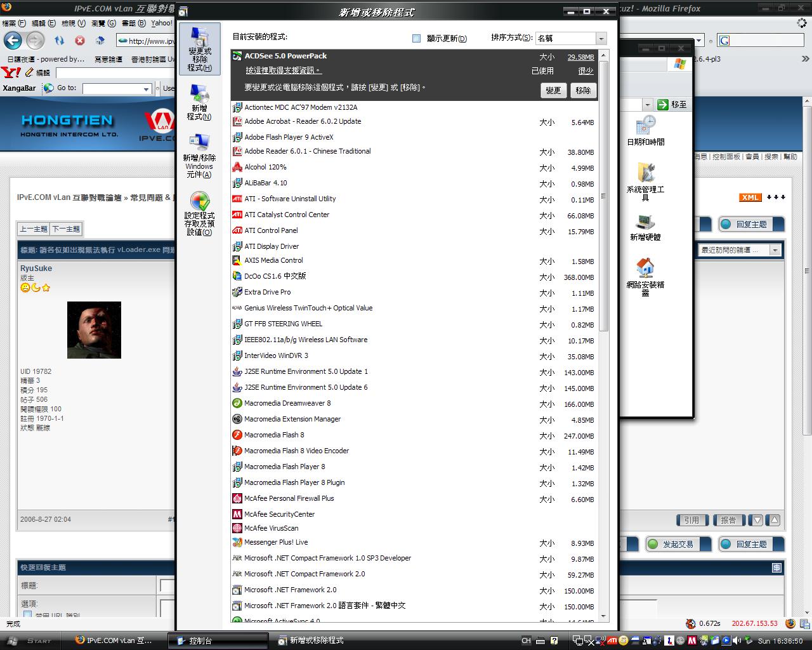This screenshot has height=650, width=812.
Task: Click the Alcohol 120% program icon
Action: pyautogui.click(x=237, y=167)
